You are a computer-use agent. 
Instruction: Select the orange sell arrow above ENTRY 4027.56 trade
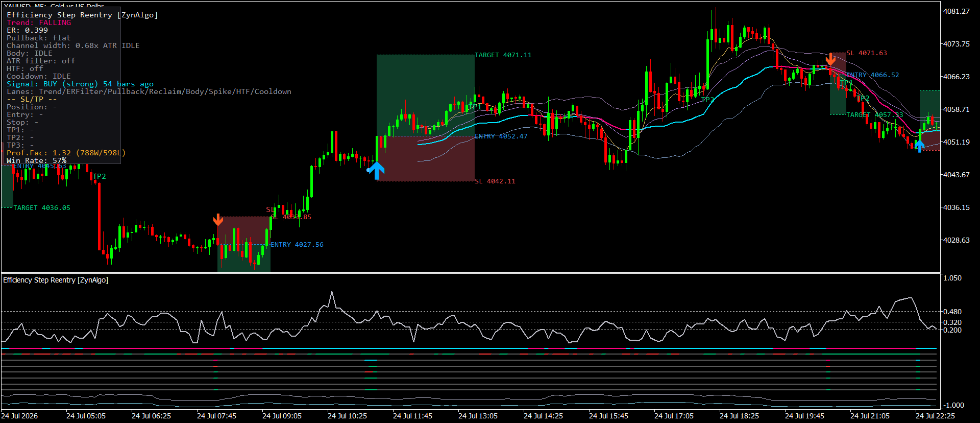(218, 220)
